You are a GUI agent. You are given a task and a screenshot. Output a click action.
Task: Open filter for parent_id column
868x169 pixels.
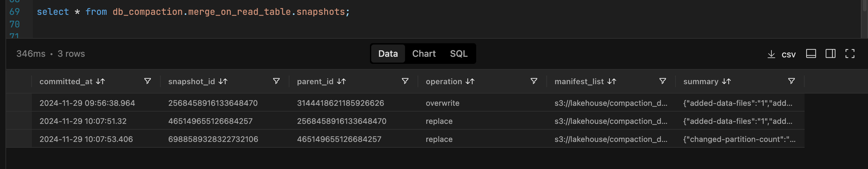tap(405, 81)
